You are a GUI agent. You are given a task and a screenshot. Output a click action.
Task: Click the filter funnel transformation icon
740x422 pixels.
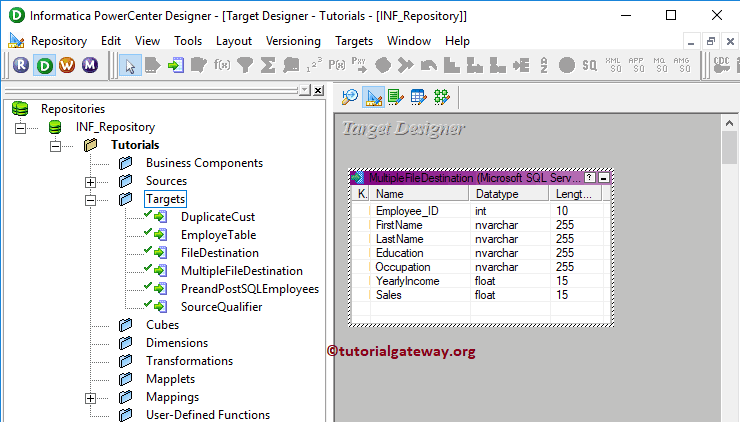tap(245, 65)
